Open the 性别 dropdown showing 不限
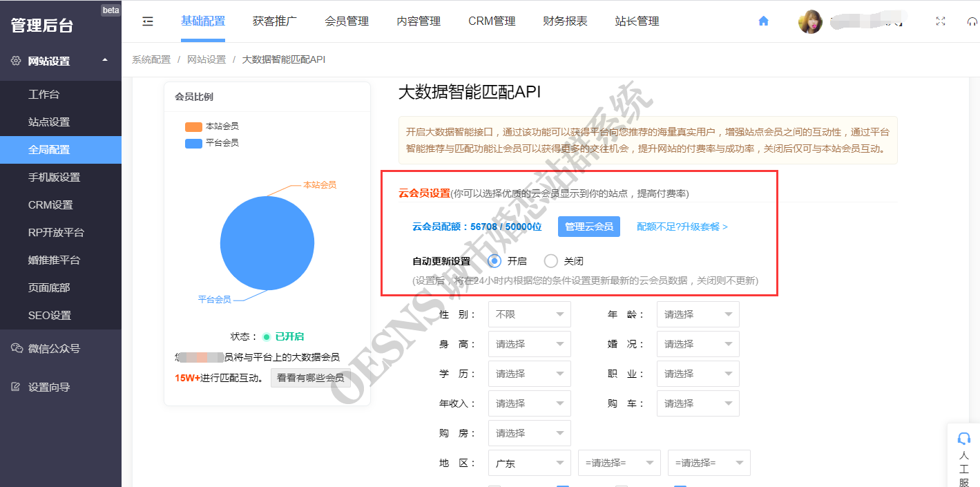Image resolution: width=980 pixels, height=487 pixels. pyautogui.click(x=530, y=314)
